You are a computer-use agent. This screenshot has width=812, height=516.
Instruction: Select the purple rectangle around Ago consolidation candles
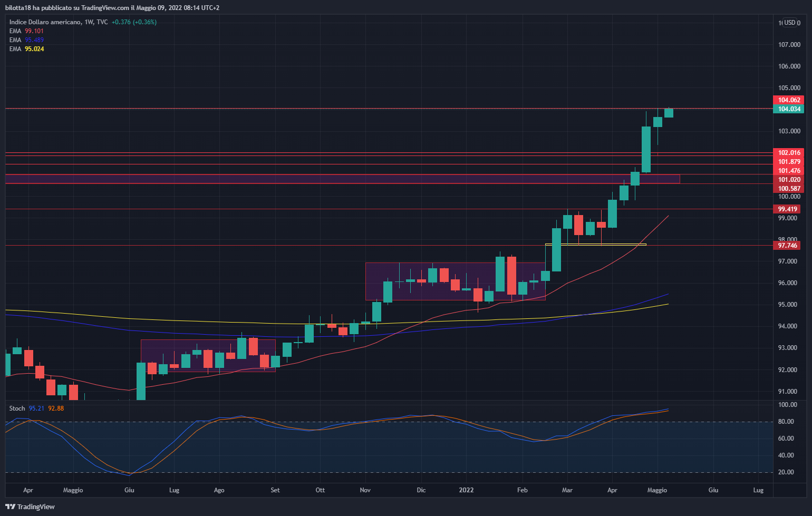(x=208, y=355)
